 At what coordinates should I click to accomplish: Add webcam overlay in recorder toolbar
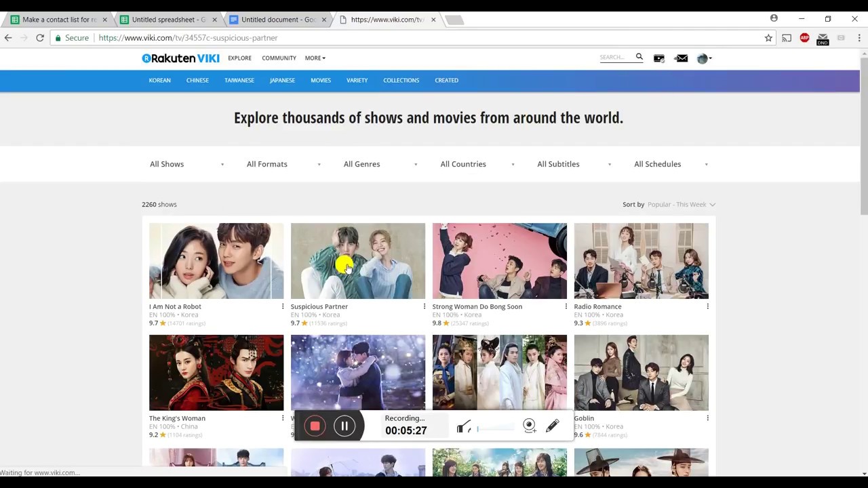(x=529, y=426)
